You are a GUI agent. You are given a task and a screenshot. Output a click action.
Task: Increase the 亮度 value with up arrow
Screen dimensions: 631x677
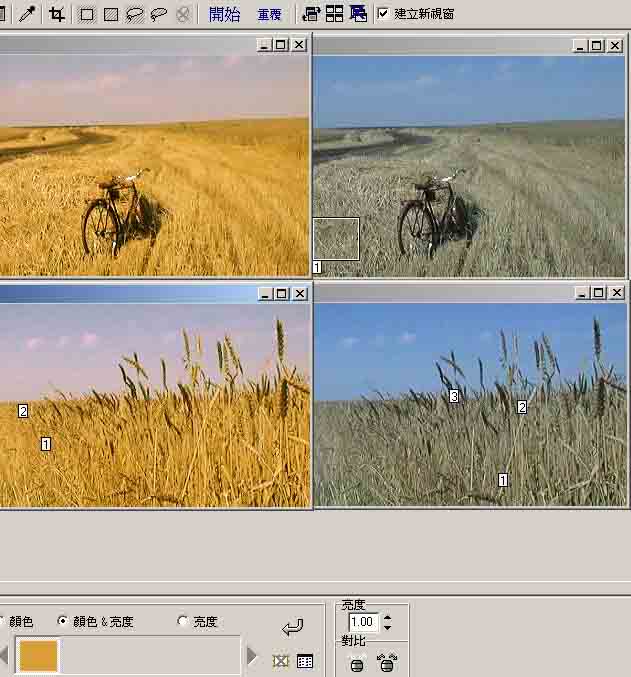click(x=388, y=617)
